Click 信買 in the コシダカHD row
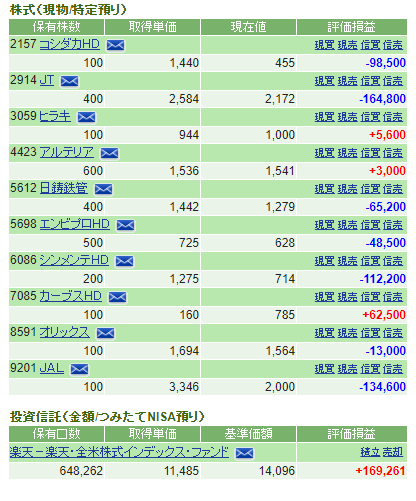This screenshot has height=501, width=416. pyautogui.click(x=370, y=45)
